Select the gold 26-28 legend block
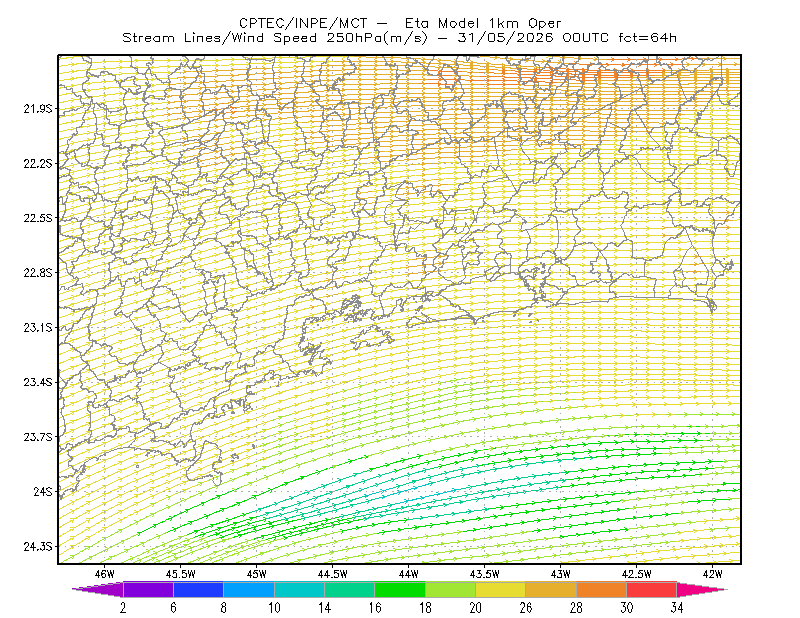This screenshot has width=800, height=618. [x=551, y=589]
